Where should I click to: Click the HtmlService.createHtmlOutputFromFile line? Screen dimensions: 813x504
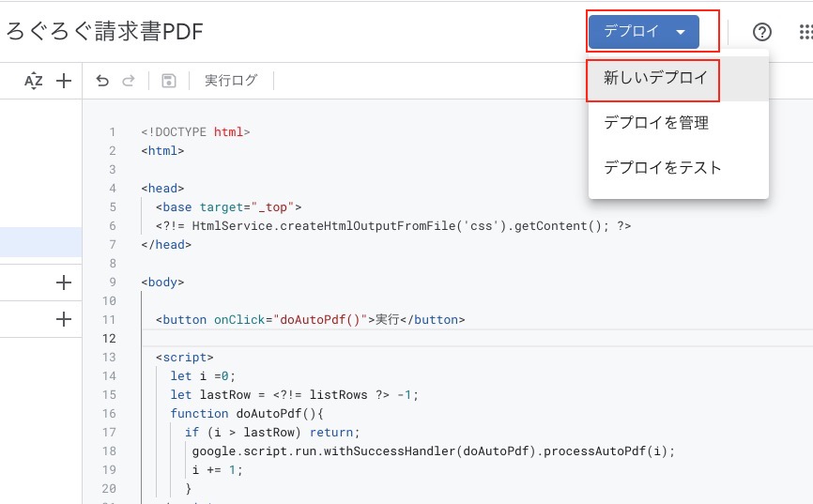pos(393,226)
